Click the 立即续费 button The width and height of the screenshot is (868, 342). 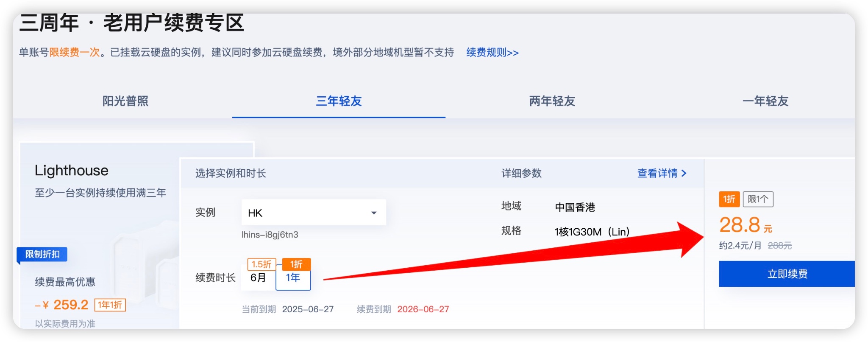[x=787, y=274]
